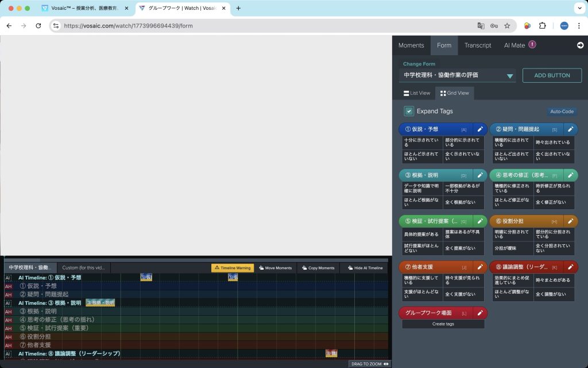Switch to the Transcript tab
Viewport: 588px width, 368px height.
point(477,45)
